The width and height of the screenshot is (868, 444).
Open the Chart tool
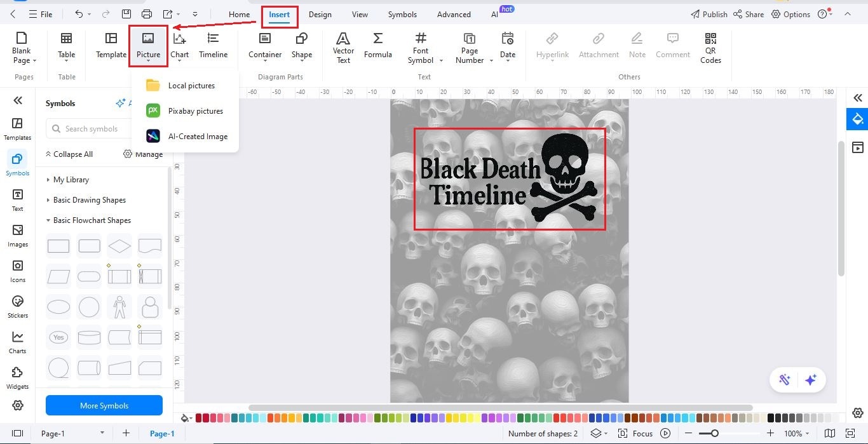pos(179,47)
